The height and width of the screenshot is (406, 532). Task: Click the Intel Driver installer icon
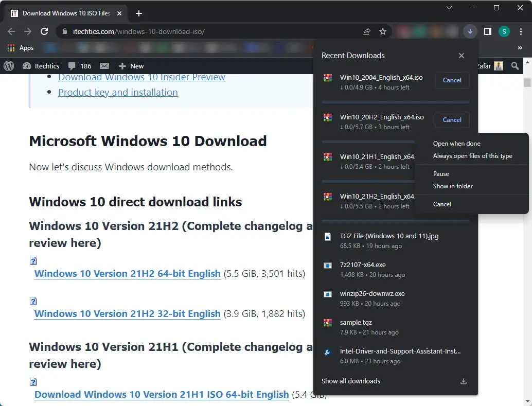(328, 352)
